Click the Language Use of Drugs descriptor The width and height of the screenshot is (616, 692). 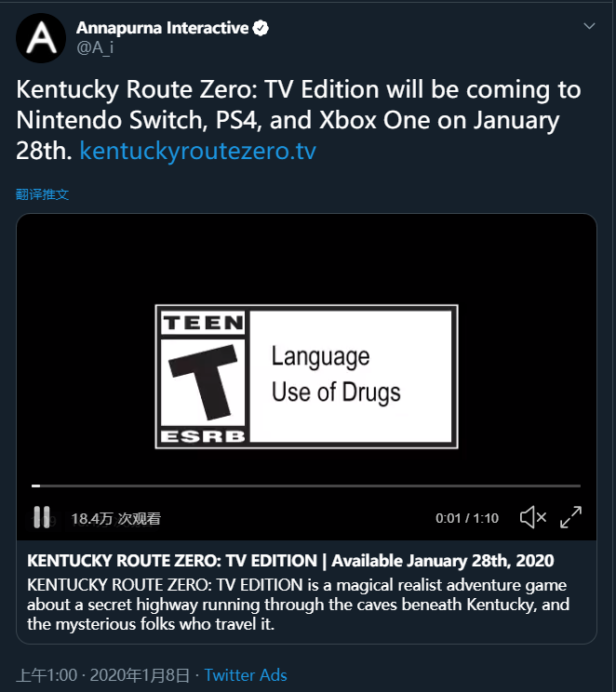pyautogui.click(x=336, y=374)
